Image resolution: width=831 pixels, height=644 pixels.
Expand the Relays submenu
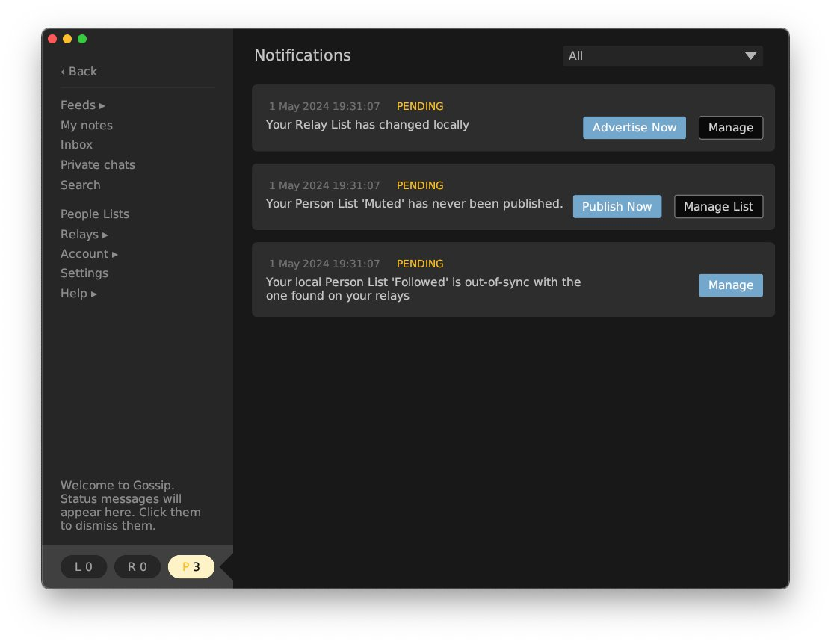pyautogui.click(x=84, y=235)
